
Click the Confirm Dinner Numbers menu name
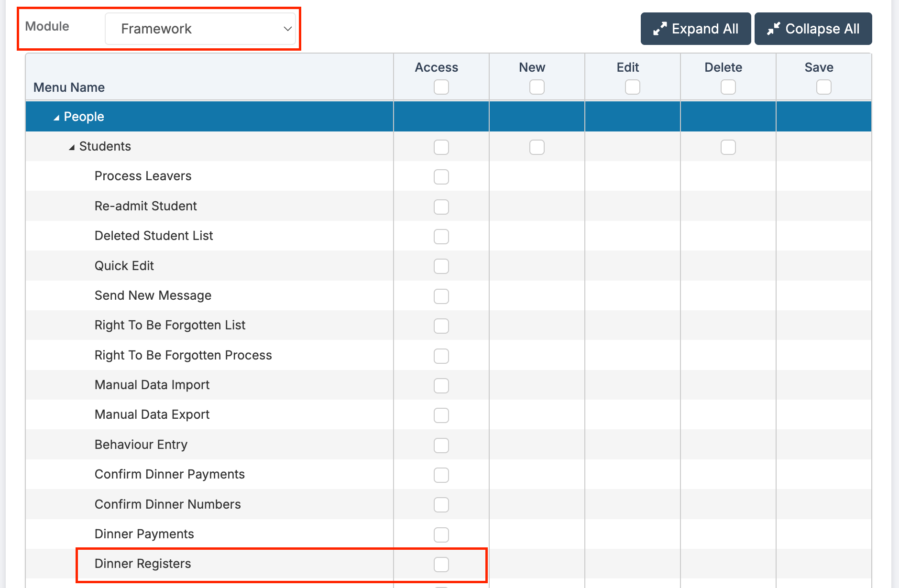pyautogui.click(x=168, y=504)
